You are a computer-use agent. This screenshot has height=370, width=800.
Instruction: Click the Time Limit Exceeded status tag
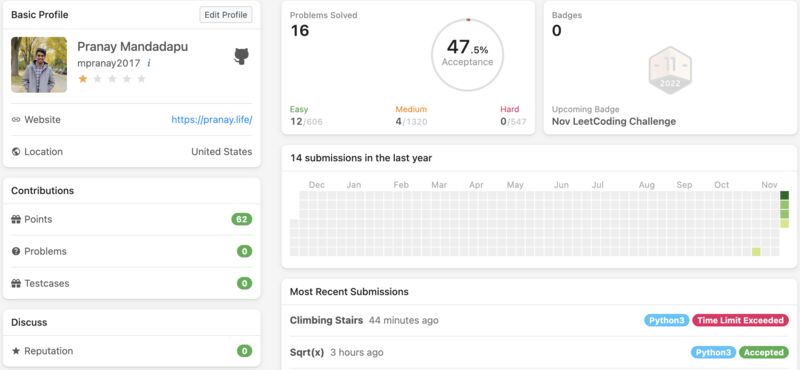pos(740,320)
